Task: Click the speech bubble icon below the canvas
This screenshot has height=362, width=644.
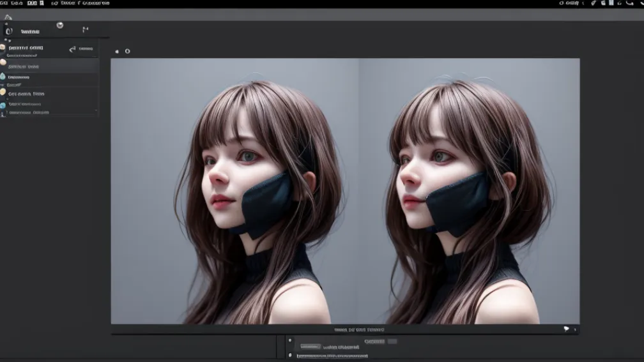Action: click(x=566, y=329)
